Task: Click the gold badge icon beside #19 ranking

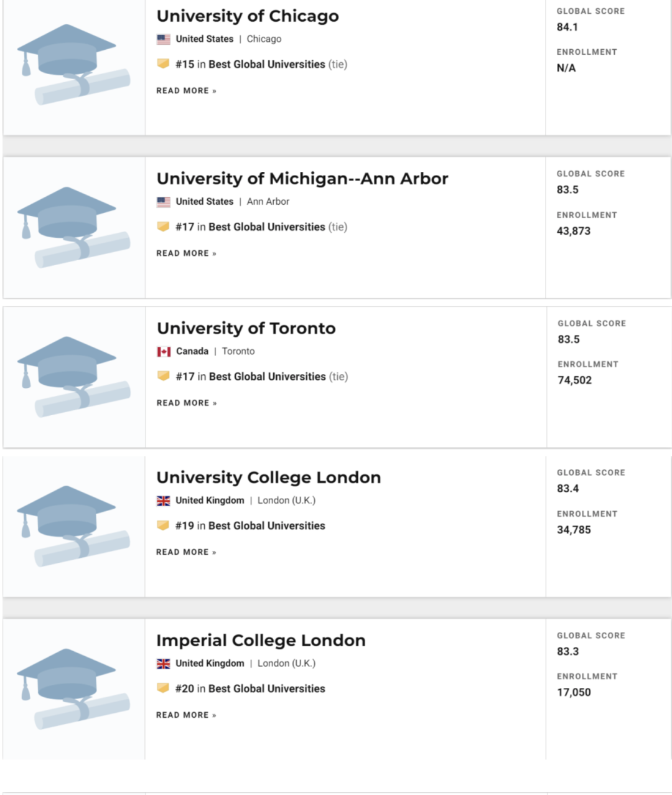Action: tap(163, 525)
